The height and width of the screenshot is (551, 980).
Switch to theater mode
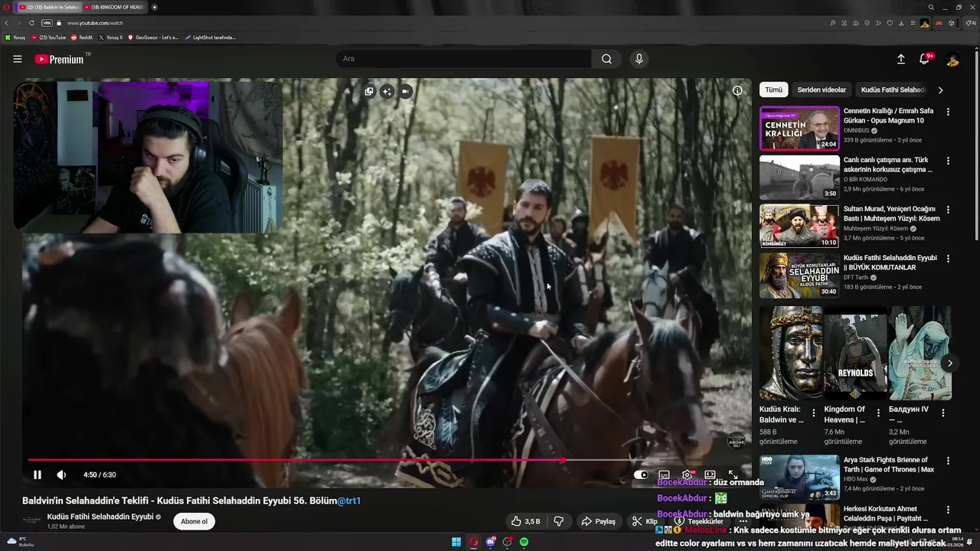click(710, 474)
